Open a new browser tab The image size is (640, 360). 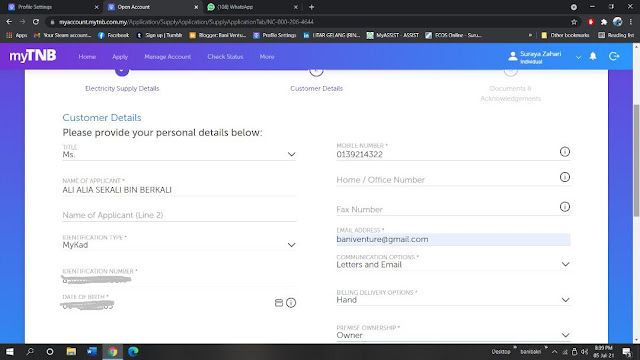click(311, 7)
